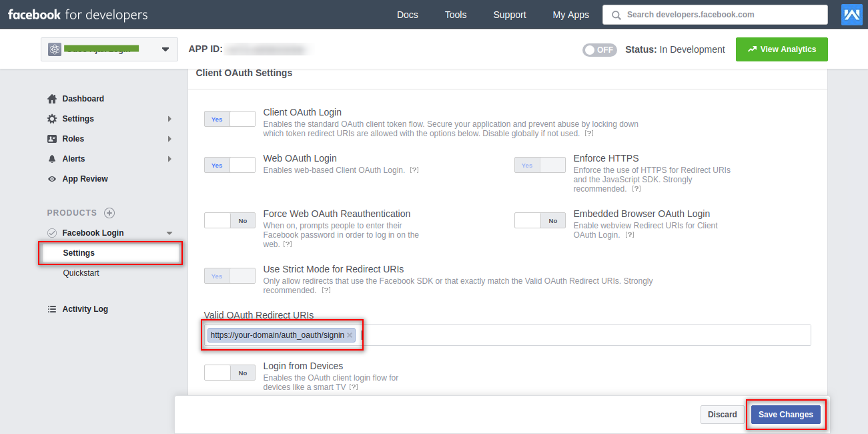This screenshot has height=434, width=868.
Task: Click the Facebook Login checkmark icon
Action: pos(52,233)
